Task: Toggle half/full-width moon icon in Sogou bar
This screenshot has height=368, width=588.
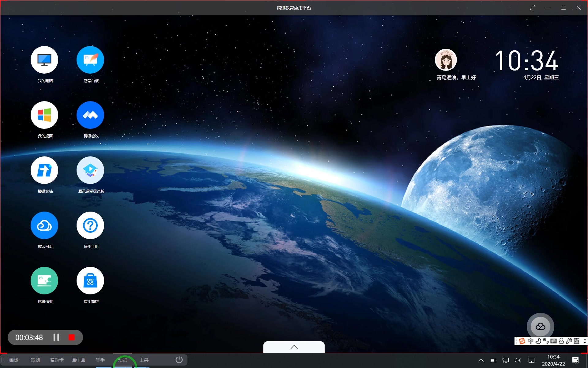Action: pyautogui.click(x=538, y=341)
